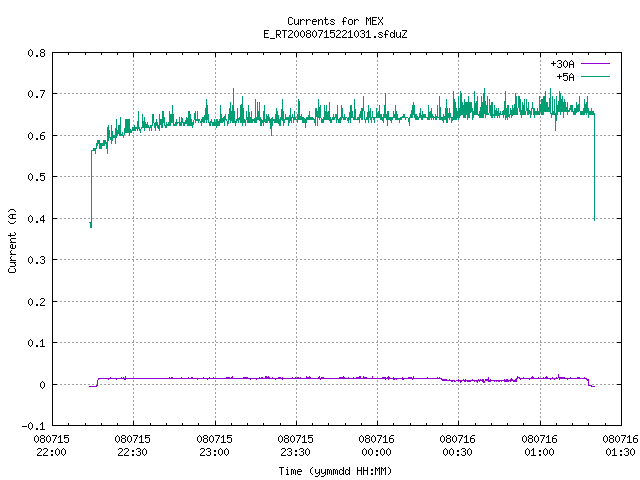Click the x-axis tick 080715 22:30
This screenshot has height=480, width=640.
coord(133,445)
